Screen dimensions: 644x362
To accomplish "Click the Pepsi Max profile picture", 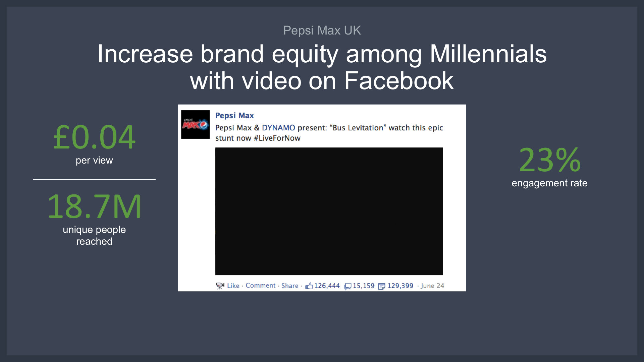I will click(x=195, y=124).
